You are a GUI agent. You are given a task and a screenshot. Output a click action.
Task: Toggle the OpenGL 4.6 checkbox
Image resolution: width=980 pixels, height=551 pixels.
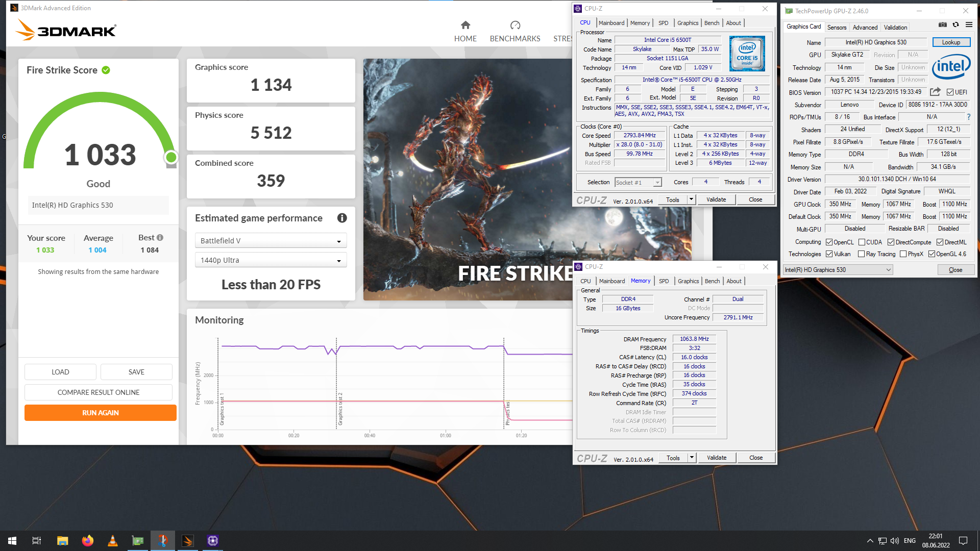[932, 254]
